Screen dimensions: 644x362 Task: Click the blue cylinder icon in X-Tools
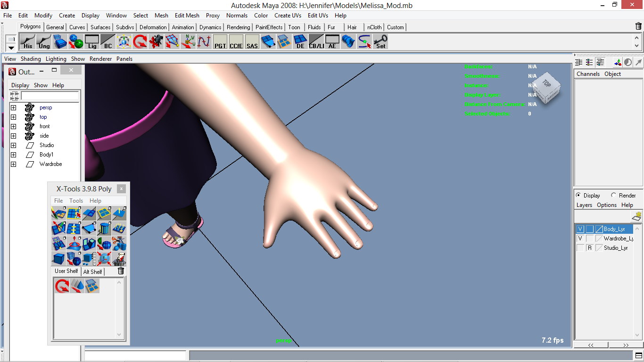104,229
